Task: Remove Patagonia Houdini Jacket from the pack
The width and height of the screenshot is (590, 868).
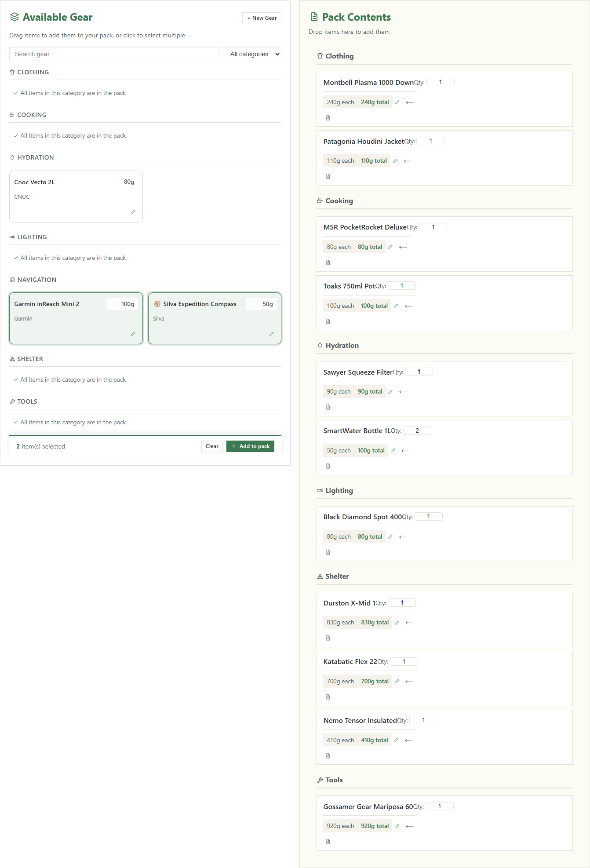Action: point(408,161)
